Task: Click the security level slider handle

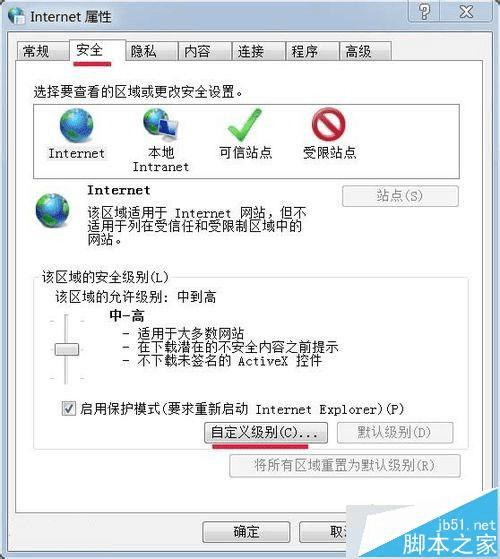Action: click(x=67, y=349)
